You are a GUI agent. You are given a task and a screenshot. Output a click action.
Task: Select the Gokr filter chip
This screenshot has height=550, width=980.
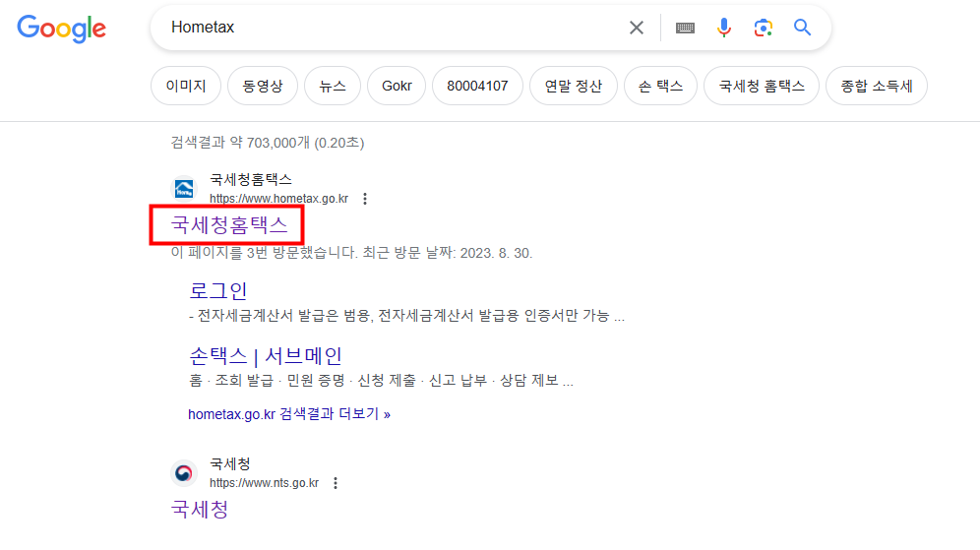click(x=397, y=86)
